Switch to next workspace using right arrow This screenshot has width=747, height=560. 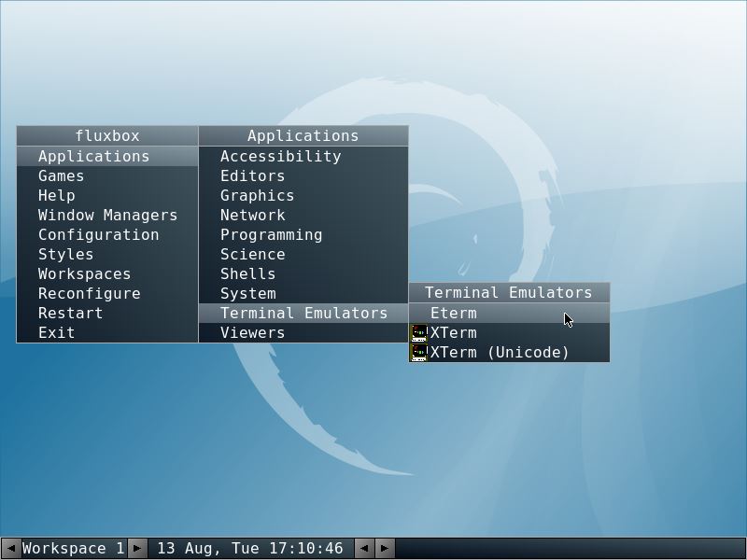tap(136, 548)
